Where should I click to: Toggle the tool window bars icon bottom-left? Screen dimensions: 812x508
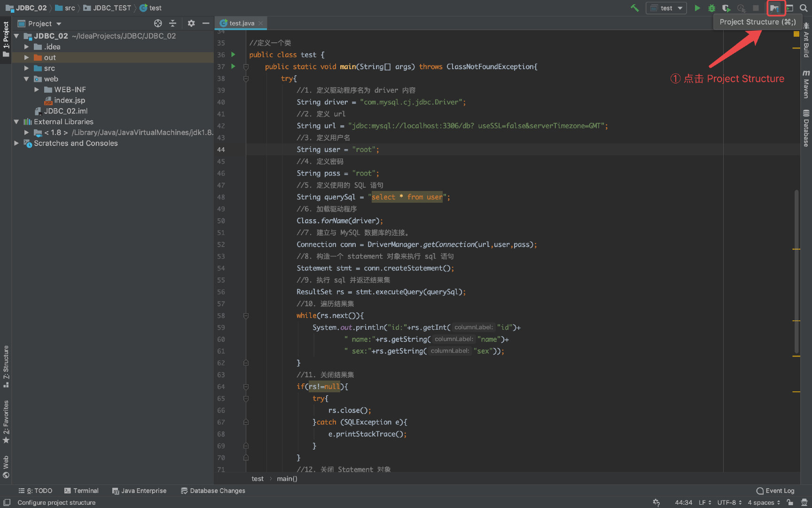tap(7, 502)
